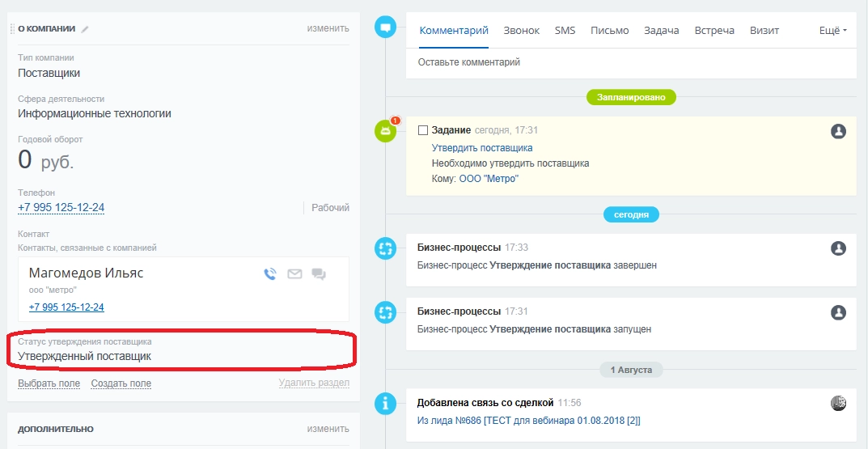The height and width of the screenshot is (449, 868).
Task: Click the сегодня date label
Action: [631, 214]
